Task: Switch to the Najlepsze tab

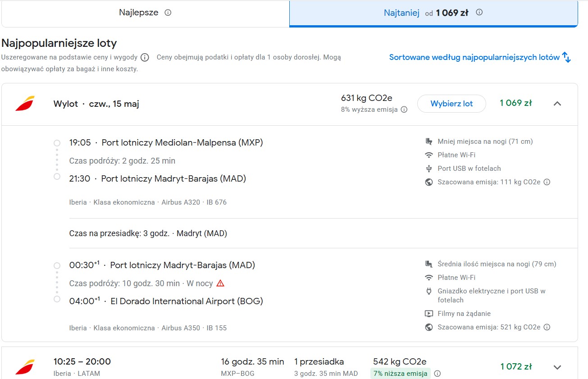Action: (x=145, y=13)
